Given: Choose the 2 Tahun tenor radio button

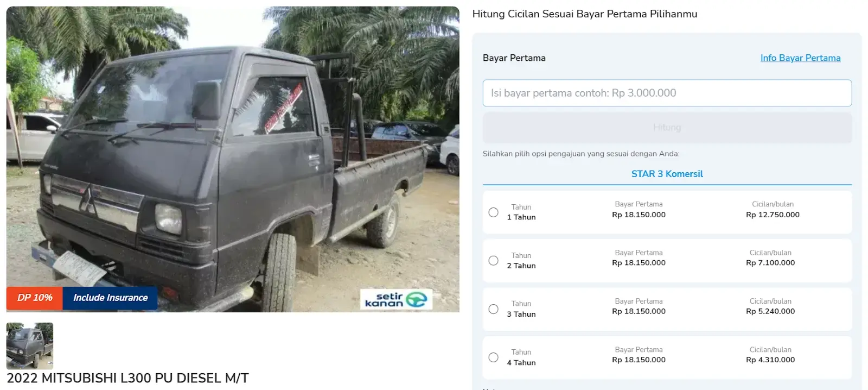Looking at the screenshot, I should click(493, 261).
